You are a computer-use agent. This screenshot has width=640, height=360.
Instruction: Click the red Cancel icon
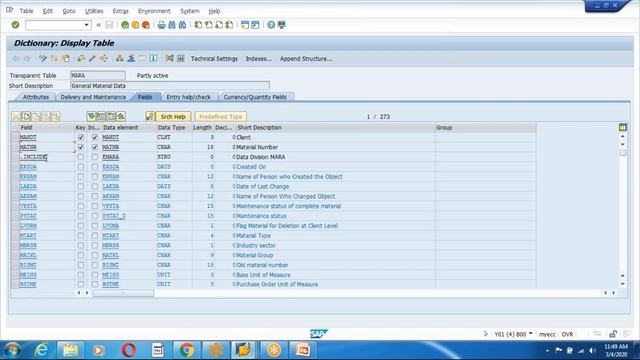[x=145, y=25]
